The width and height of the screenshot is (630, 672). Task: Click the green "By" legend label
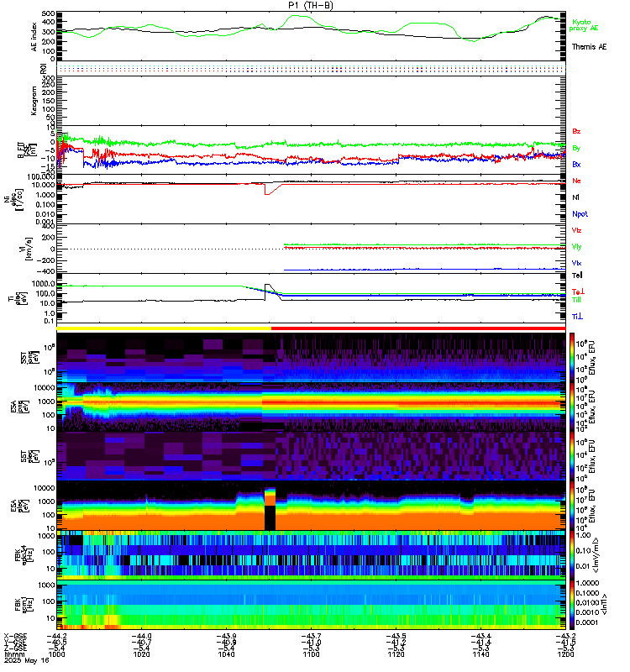[576, 148]
